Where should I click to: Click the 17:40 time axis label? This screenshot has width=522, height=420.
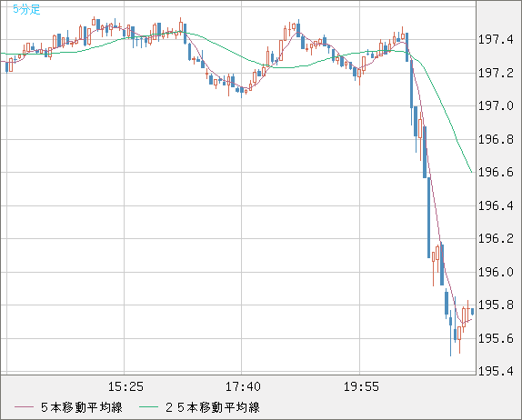pyautogui.click(x=243, y=386)
